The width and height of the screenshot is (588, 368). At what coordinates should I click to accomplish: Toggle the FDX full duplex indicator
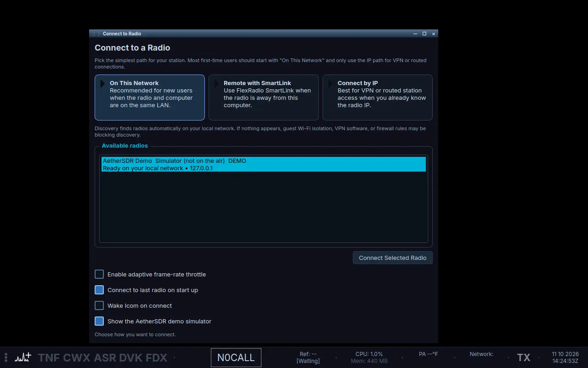coord(157,357)
